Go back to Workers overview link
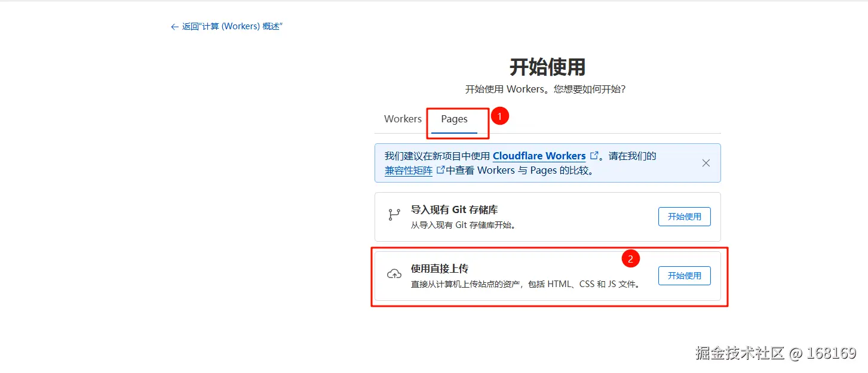 pos(226,27)
